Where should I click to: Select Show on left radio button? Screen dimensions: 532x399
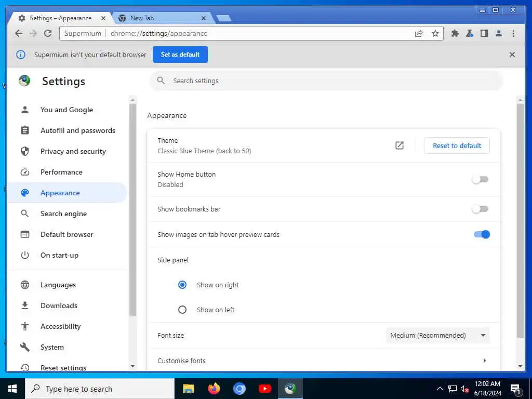pyautogui.click(x=182, y=310)
